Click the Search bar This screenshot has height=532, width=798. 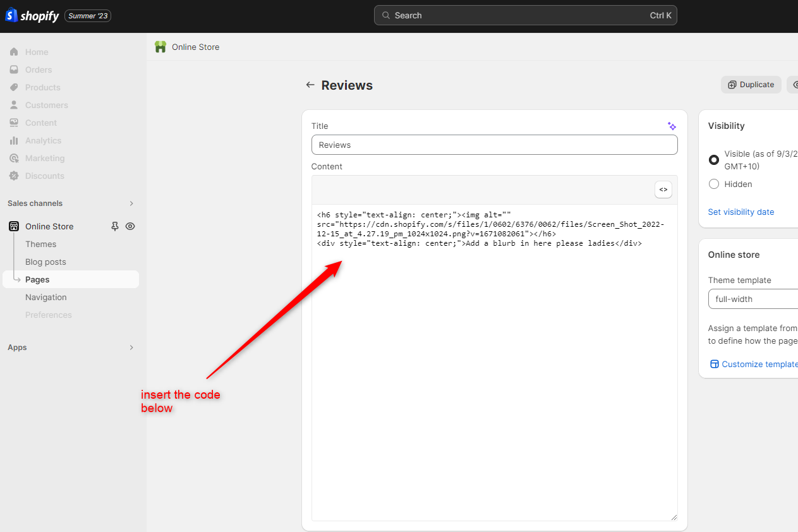[x=525, y=15]
